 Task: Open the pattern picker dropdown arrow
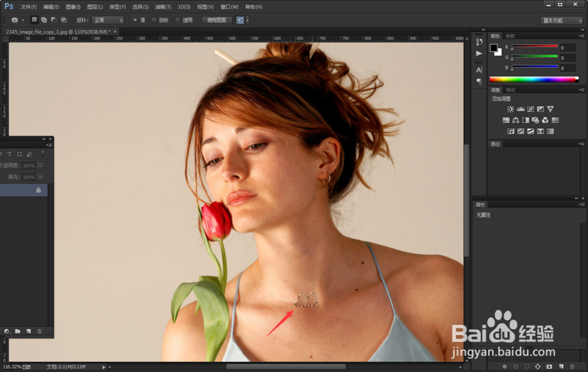pos(247,20)
